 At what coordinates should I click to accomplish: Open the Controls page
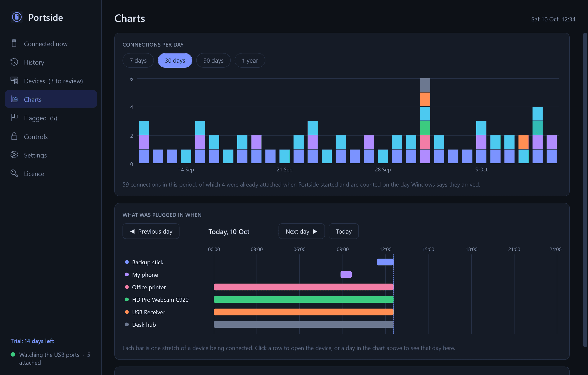pyautogui.click(x=51, y=136)
